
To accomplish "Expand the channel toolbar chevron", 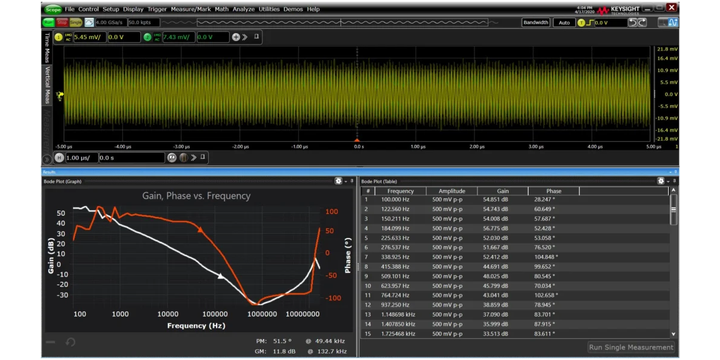I will coord(245,37).
